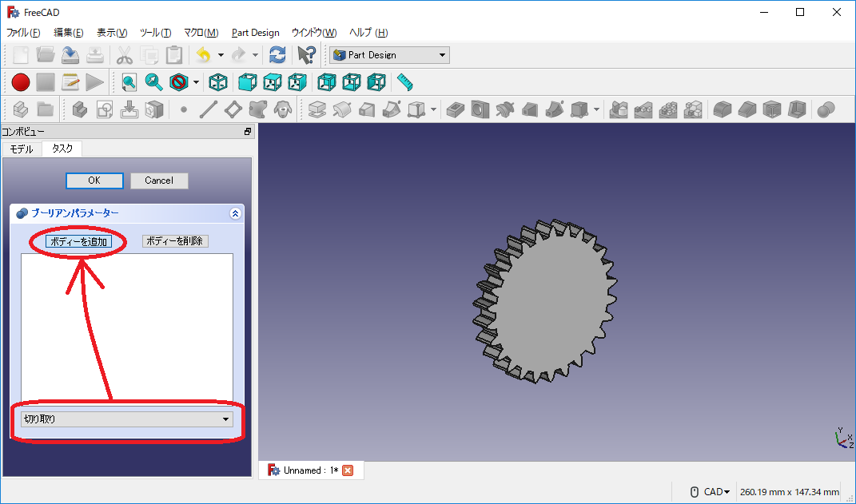Viewport: 856px width, 504px height.
Task: Switch to the Right view cube icon
Action: point(297,82)
